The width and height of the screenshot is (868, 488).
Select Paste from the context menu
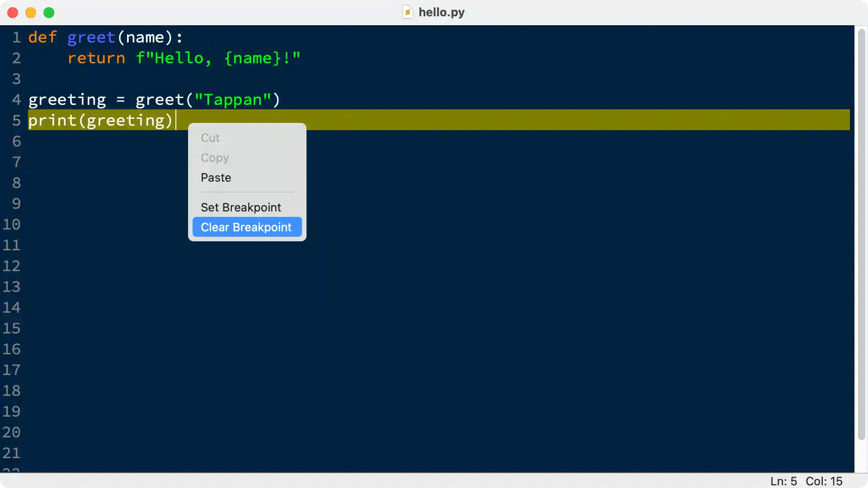pos(216,178)
